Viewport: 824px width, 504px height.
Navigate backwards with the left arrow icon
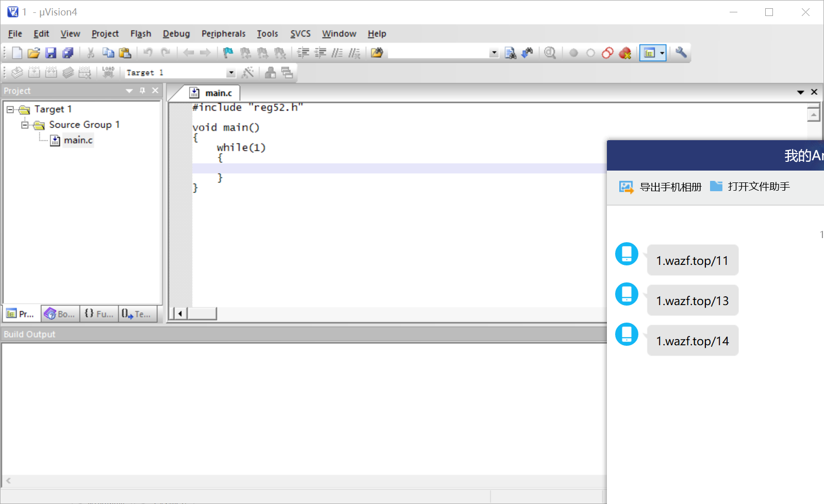189,53
